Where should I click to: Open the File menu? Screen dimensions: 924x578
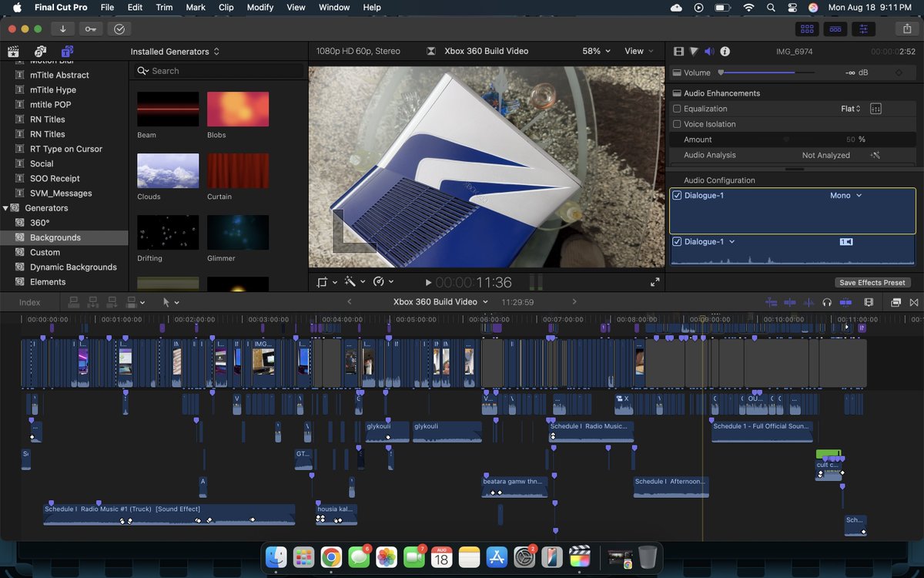(107, 7)
